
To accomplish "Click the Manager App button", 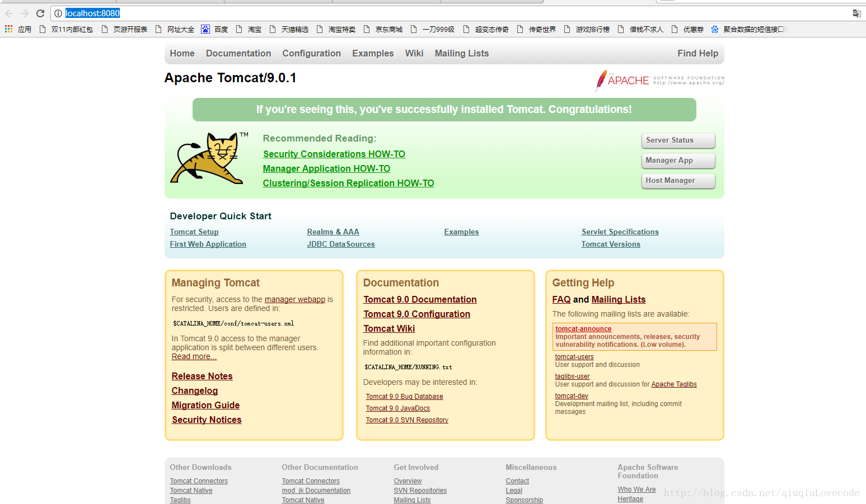I will click(678, 161).
